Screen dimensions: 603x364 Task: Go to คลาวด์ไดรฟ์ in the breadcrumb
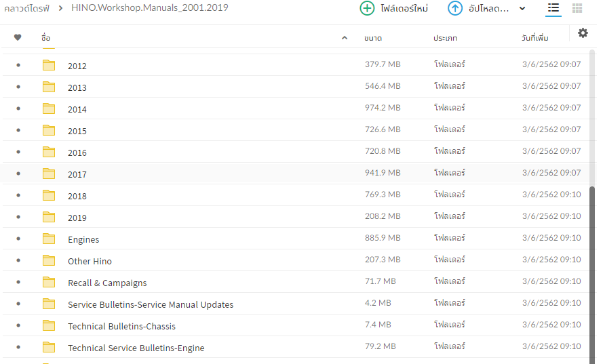(x=26, y=8)
